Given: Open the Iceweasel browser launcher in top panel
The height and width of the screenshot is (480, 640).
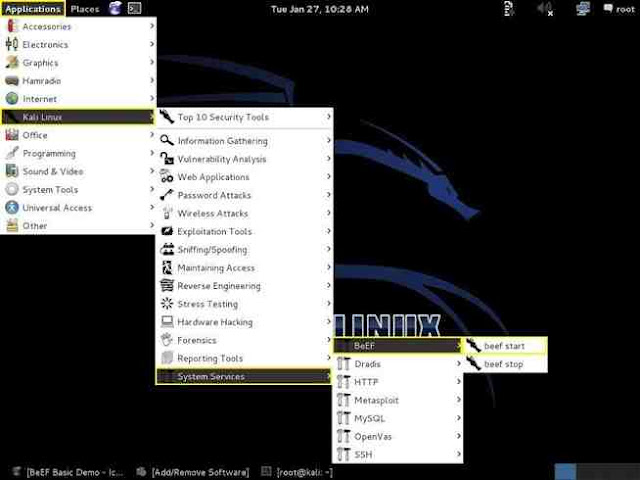Looking at the screenshot, I should pyautogui.click(x=115, y=9).
